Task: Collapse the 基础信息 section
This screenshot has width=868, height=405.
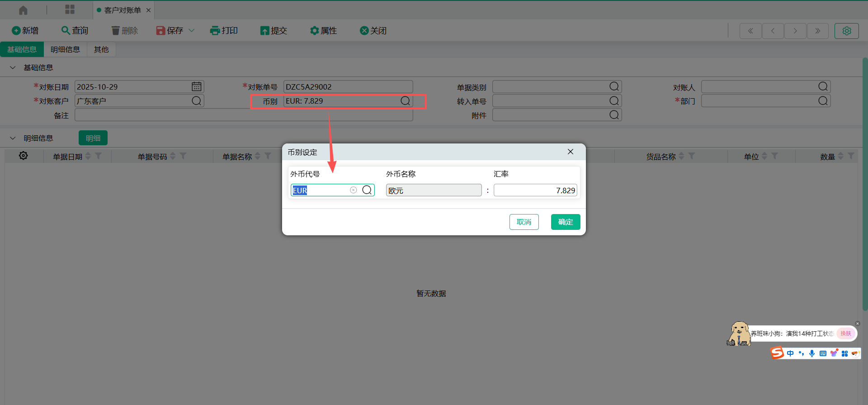Action: pos(13,67)
